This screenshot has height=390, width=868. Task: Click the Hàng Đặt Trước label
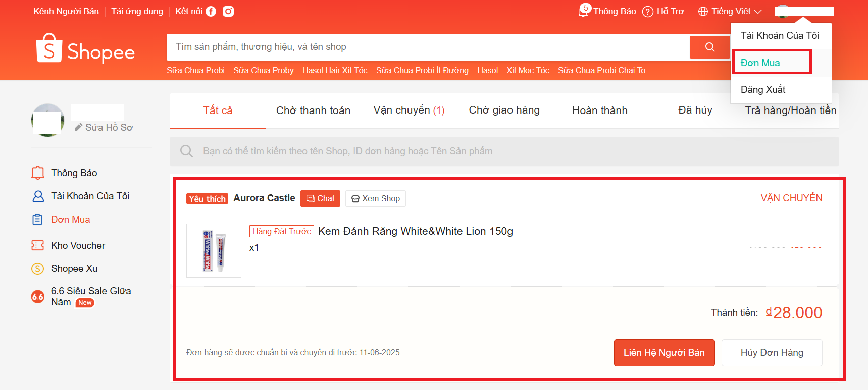click(x=282, y=231)
